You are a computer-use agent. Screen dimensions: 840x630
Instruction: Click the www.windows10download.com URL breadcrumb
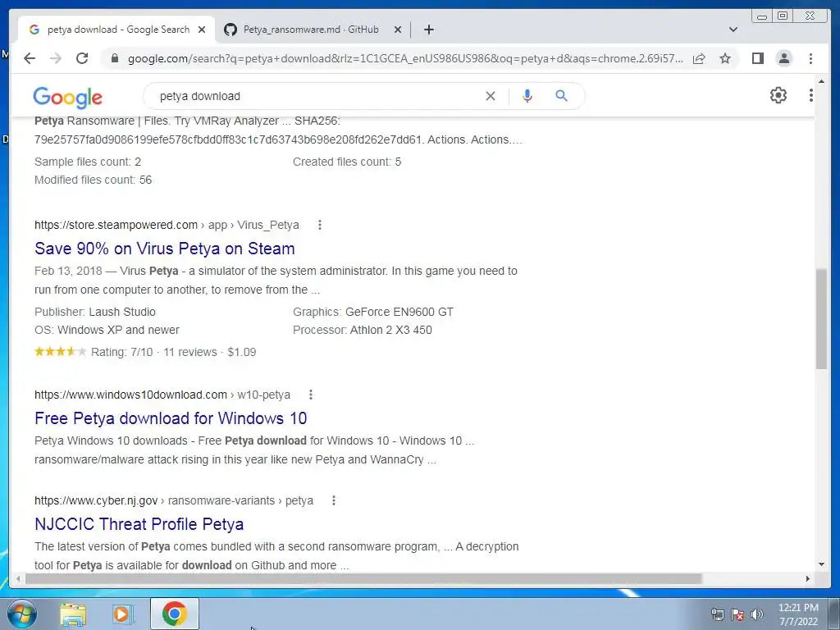162,395
